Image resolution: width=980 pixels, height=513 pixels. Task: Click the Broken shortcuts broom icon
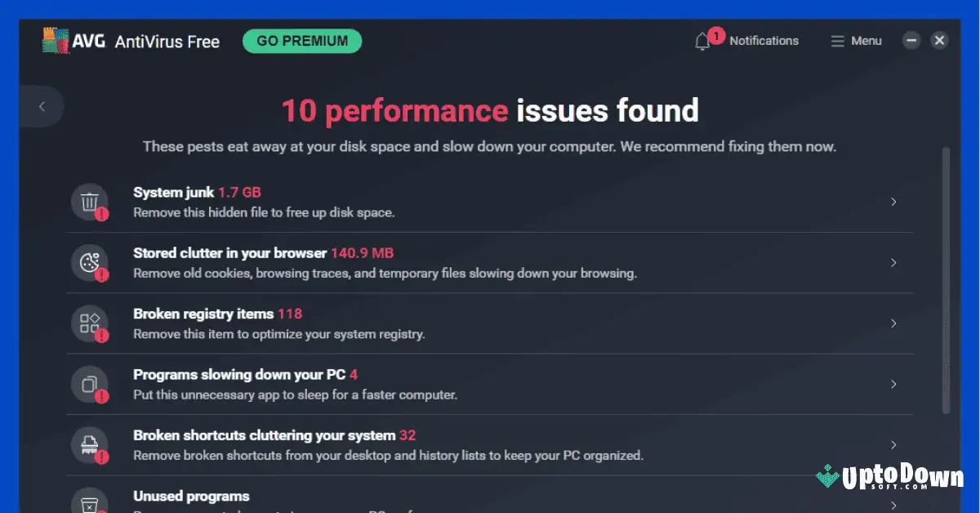pyautogui.click(x=91, y=445)
